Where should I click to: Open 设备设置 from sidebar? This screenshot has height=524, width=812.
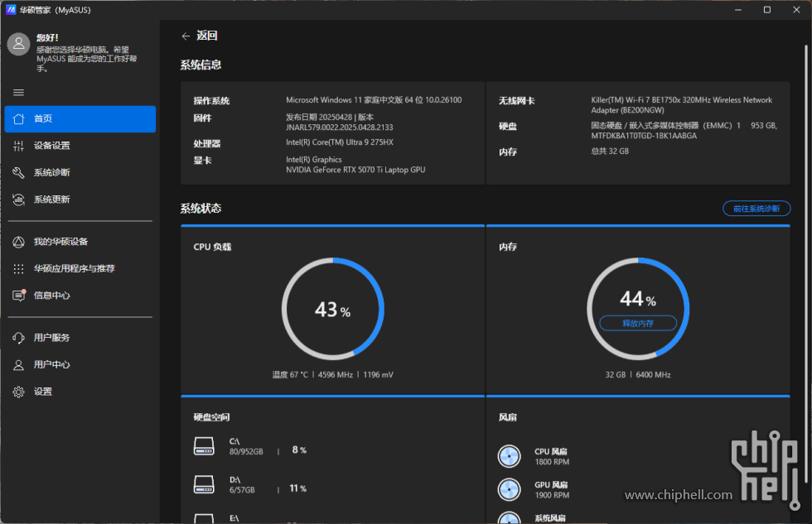pos(80,146)
